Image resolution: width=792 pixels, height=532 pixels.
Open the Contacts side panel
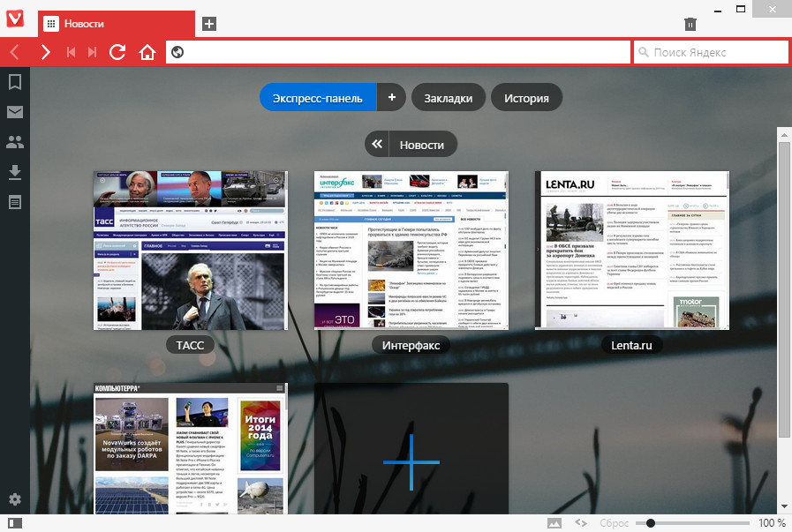click(15, 142)
